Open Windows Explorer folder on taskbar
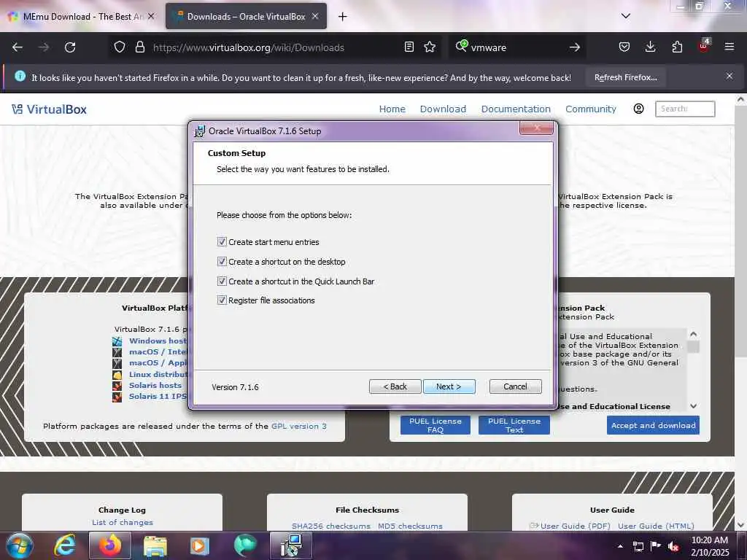 pyautogui.click(x=155, y=545)
